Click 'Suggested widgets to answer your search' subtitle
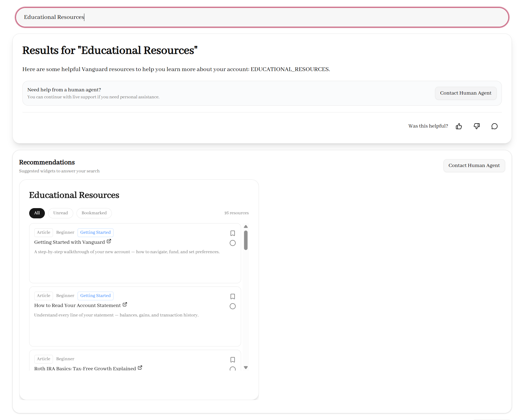527x420 pixels. [x=59, y=171]
